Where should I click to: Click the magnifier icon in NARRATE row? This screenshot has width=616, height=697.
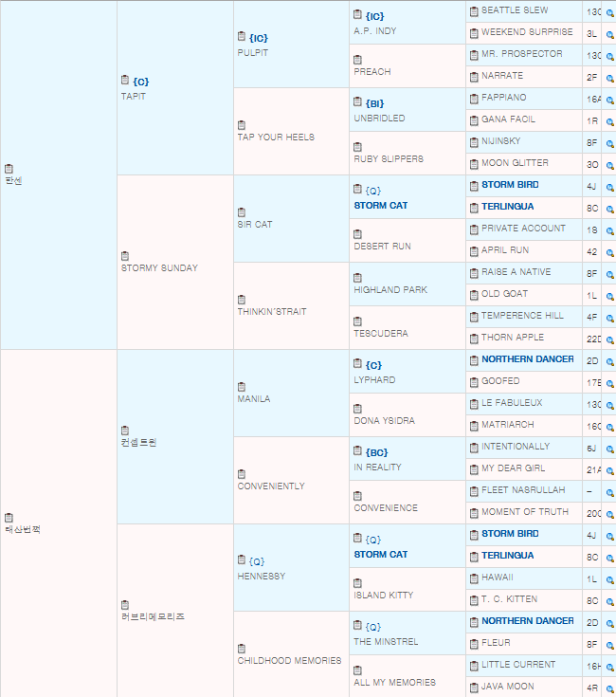pos(609,79)
